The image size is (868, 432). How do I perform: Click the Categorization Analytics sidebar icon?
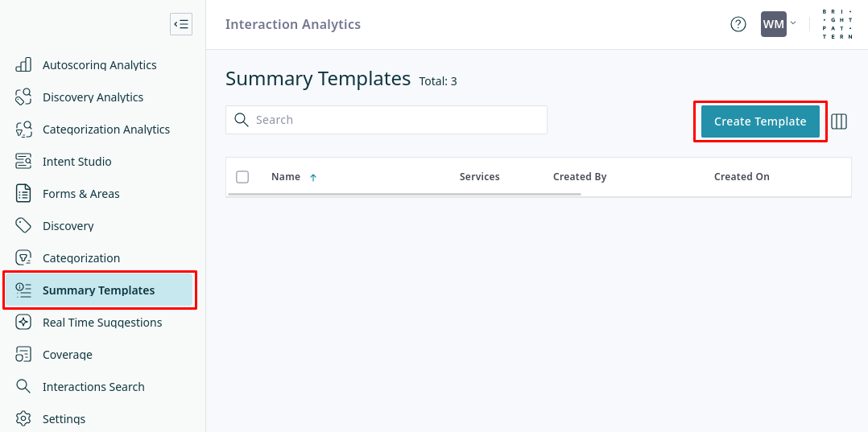coord(23,130)
